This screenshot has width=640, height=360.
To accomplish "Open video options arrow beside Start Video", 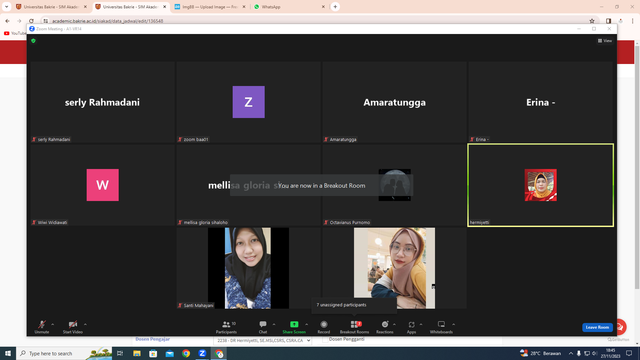I will coord(85,324).
